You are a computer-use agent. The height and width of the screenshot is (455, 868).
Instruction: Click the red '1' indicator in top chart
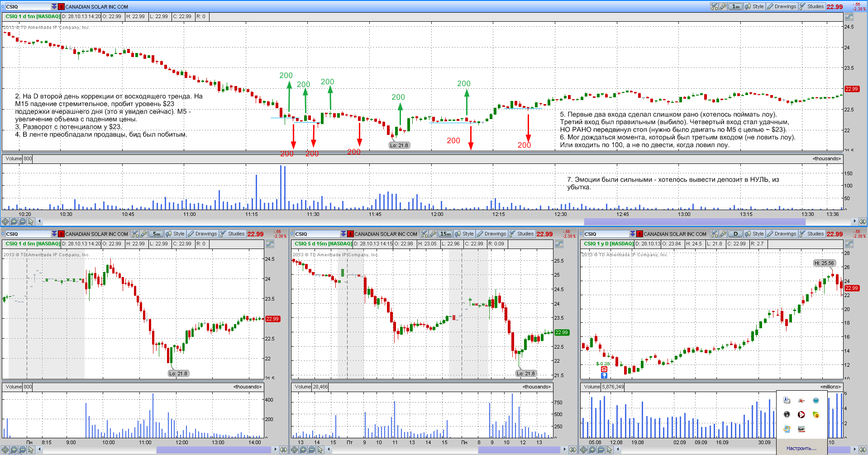point(62,6)
